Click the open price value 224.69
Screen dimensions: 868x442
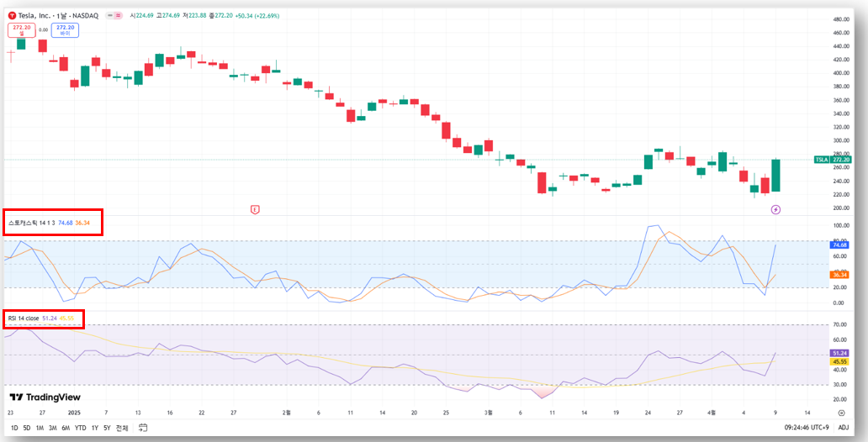(x=146, y=16)
